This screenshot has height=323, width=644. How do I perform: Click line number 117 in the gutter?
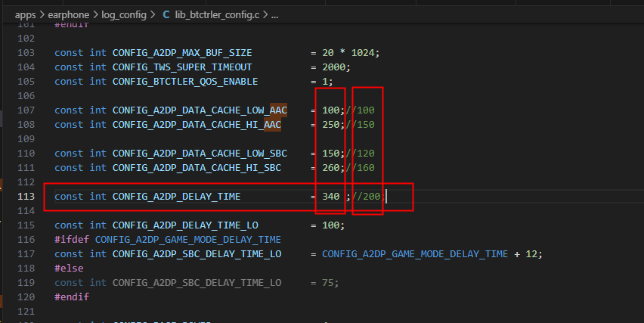coord(26,254)
